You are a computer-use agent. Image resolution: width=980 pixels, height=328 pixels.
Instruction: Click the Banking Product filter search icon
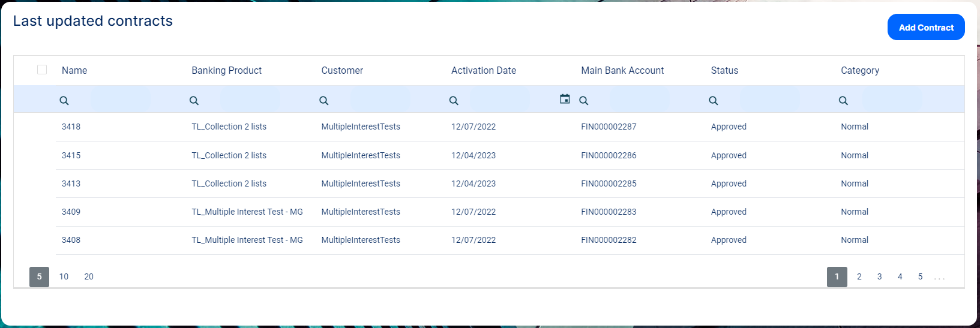pyautogui.click(x=194, y=101)
